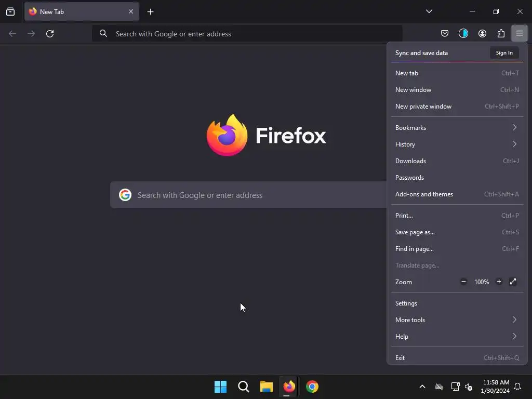The width and height of the screenshot is (532, 399).
Task: Launch Chrome from the taskbar
Action: pos(312,387)
